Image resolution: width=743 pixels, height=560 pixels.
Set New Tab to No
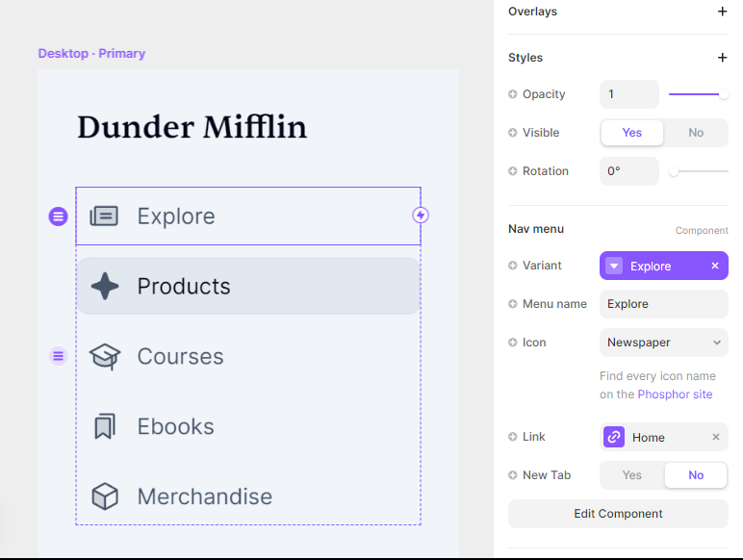point(696,475)
